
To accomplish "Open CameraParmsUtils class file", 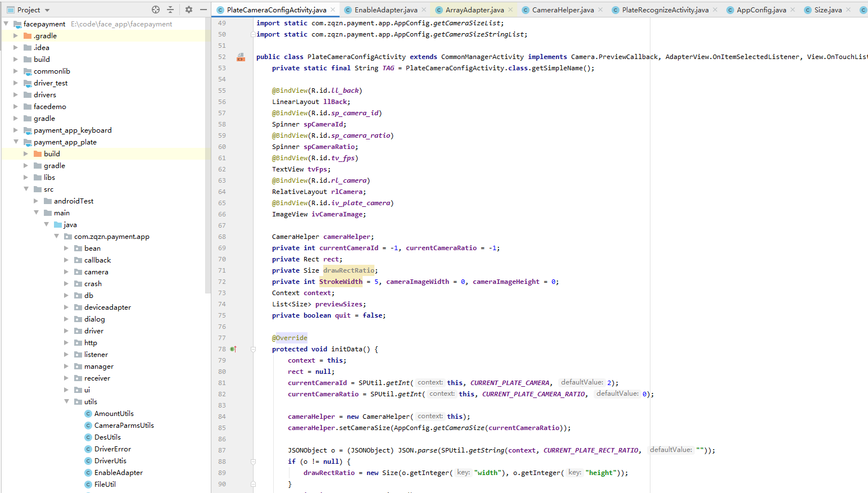I will (124, 425).
